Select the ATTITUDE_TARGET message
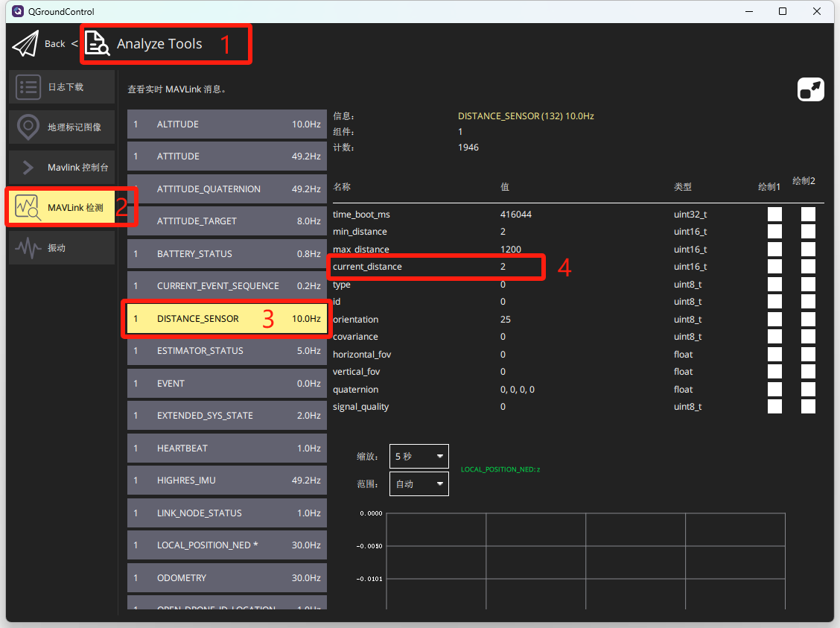Viewport: 840px width, 628px height. 226,221
